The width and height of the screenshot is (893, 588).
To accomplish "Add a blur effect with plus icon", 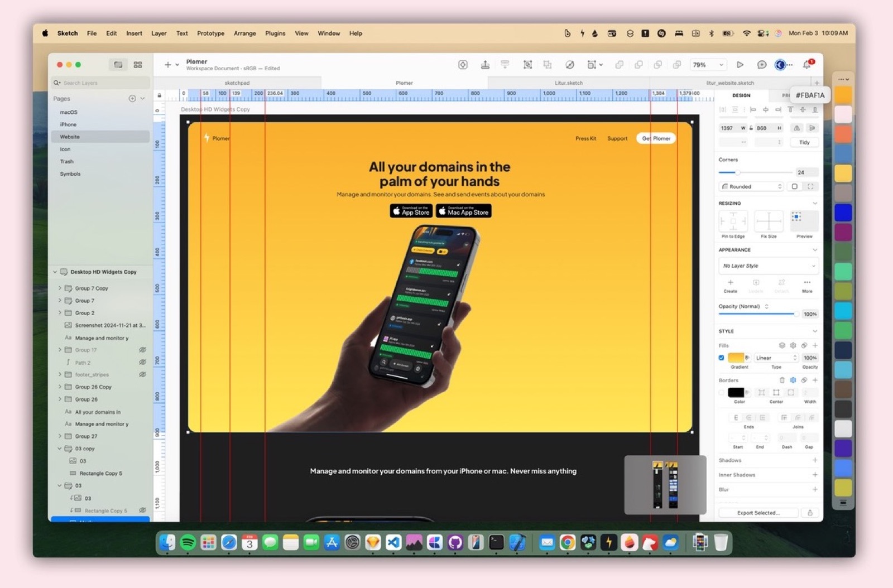I will pos(815,489).
